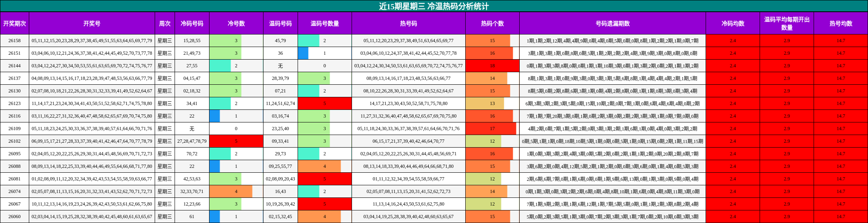Image resolution: width=868 pixels, height=223 pixels.
Task: Click the 周次 column header
Action: coord(165,24)
